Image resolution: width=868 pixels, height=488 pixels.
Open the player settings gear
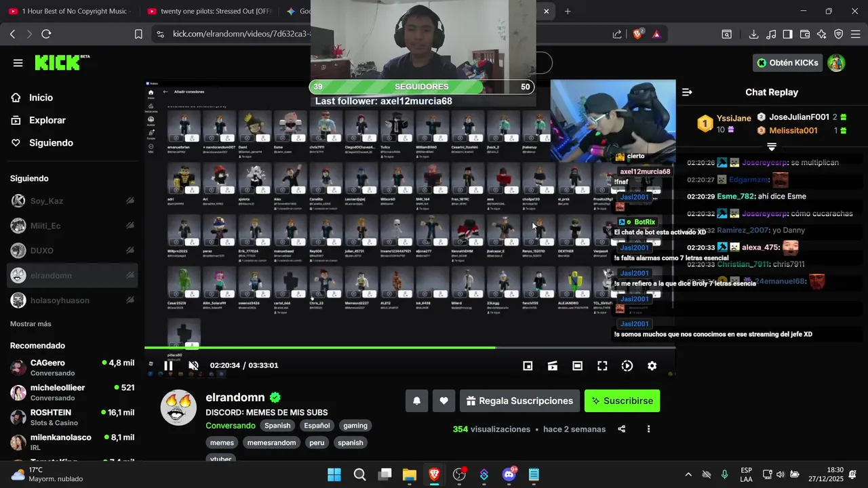point(652,366)
